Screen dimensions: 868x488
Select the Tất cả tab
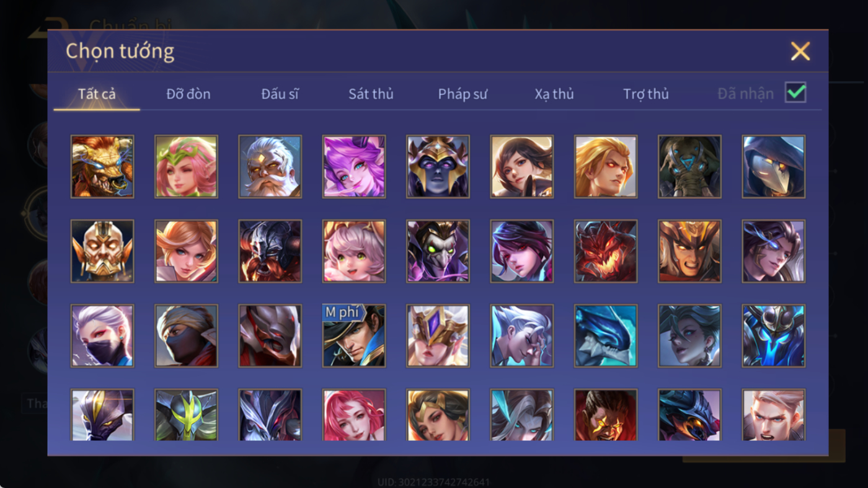pyautogui.click(x=97, y=94)
